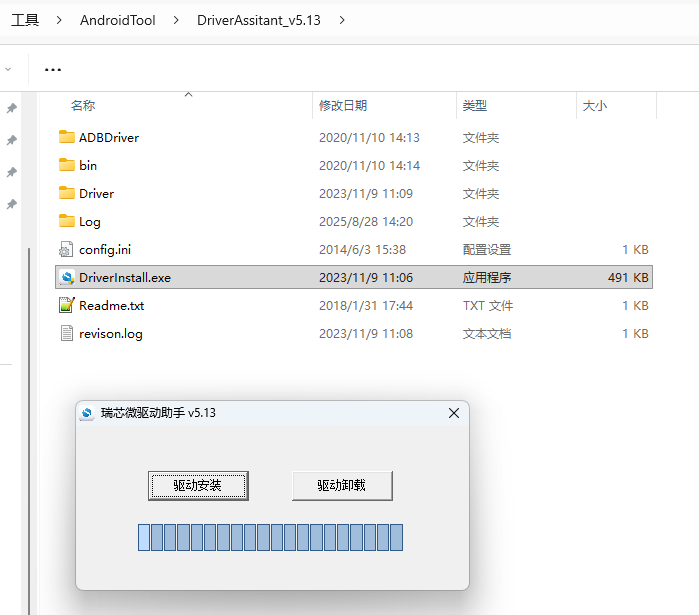Close the 瑞芯微驱动助手 dialog

pyautogui.click(x=454, y=413)
